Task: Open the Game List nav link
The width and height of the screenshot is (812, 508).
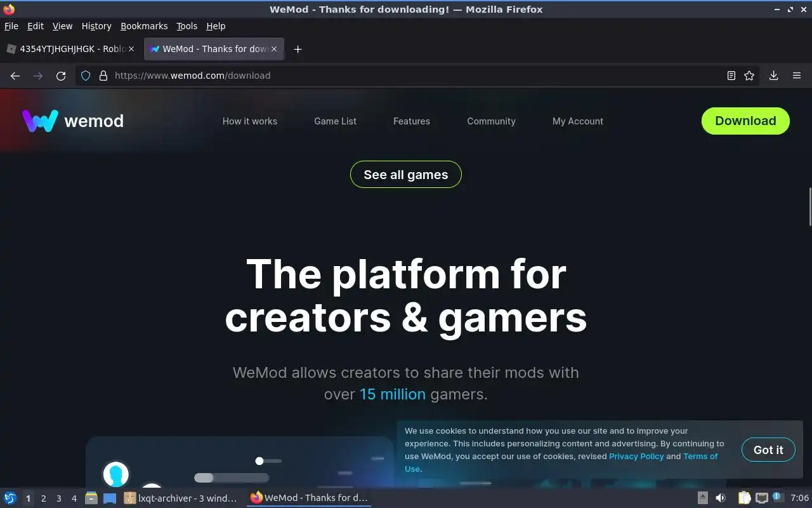Action: tap(336, 121)
